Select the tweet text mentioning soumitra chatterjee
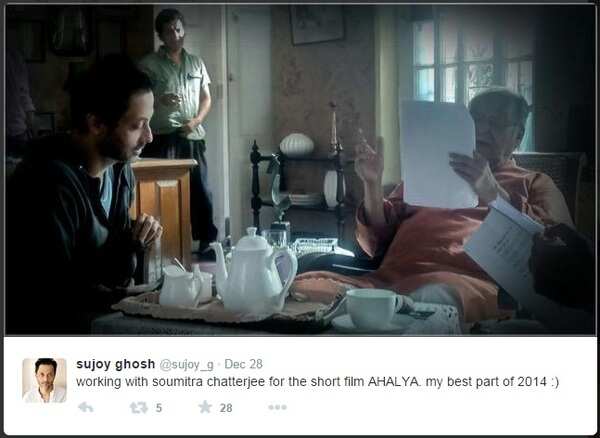This screenshot has height=438, width=600. point(317,382)
